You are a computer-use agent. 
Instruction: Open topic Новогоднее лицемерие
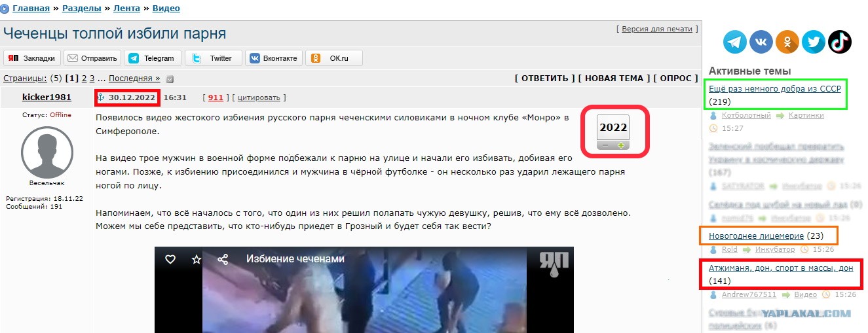tap(757, 235)
